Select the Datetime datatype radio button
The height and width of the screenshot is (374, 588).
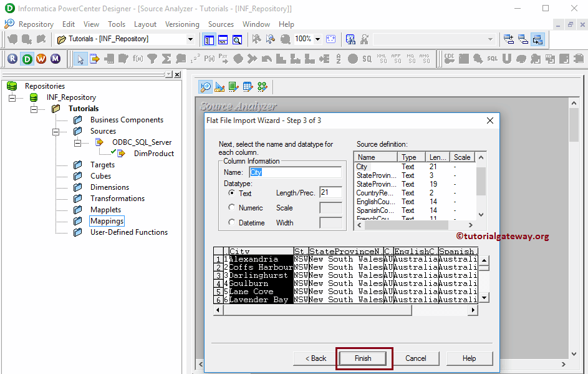click(x=232, y=222)
